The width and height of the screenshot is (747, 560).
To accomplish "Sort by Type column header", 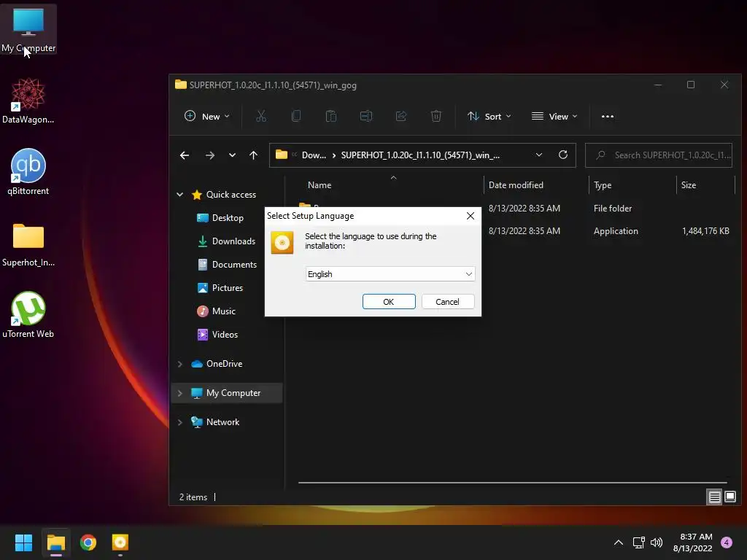I will pyautogui.click(x=603, y=185).
